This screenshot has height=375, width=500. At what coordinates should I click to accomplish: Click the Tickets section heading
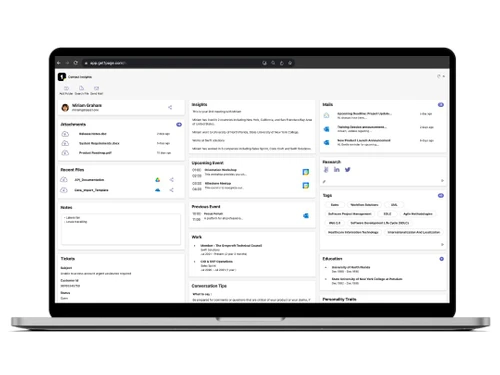point(68,259)
